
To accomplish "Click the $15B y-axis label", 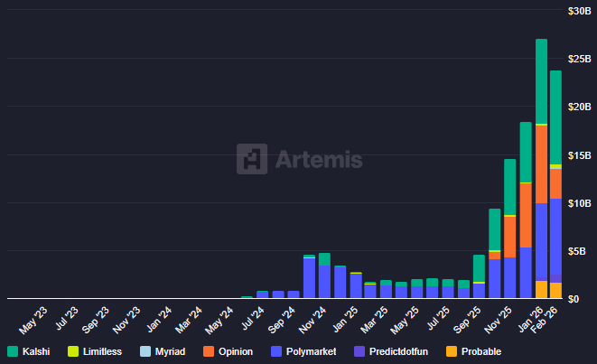I will point(580,155).
